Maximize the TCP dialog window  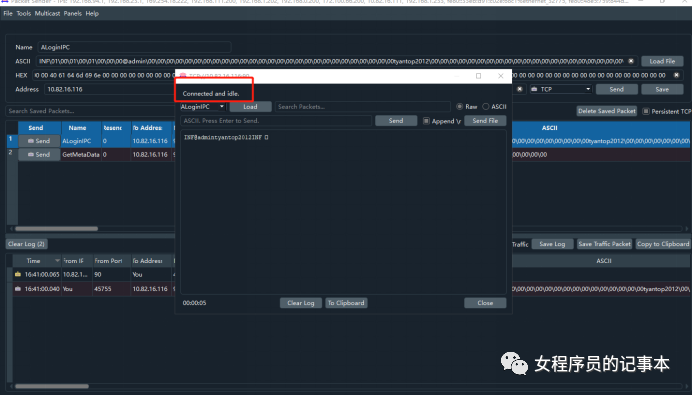point(478,76)
